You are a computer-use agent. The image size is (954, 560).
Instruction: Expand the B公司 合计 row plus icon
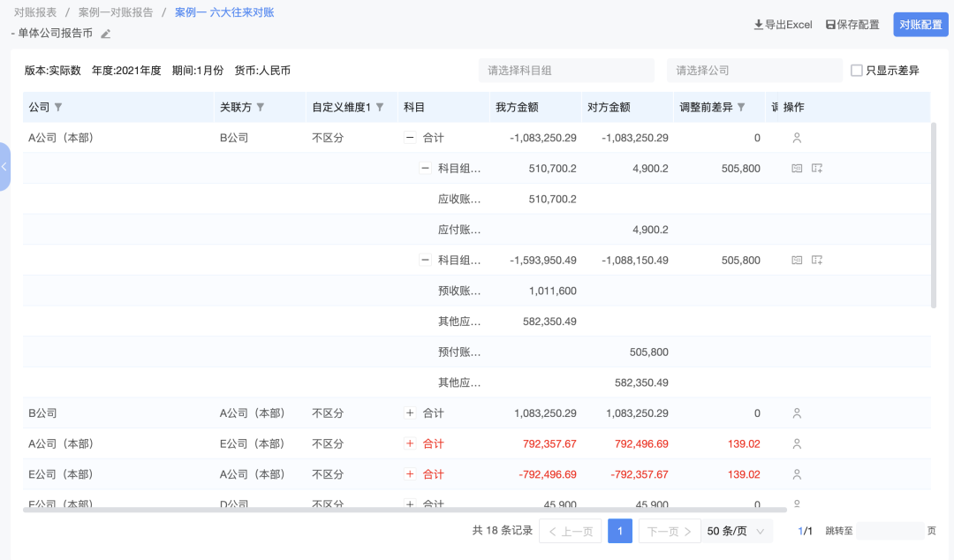tap(409, 412)
